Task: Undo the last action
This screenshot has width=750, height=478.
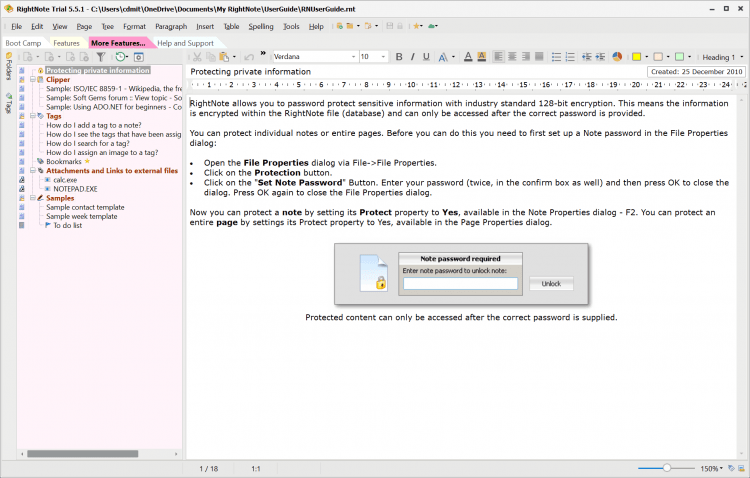Action: [249, 57]
